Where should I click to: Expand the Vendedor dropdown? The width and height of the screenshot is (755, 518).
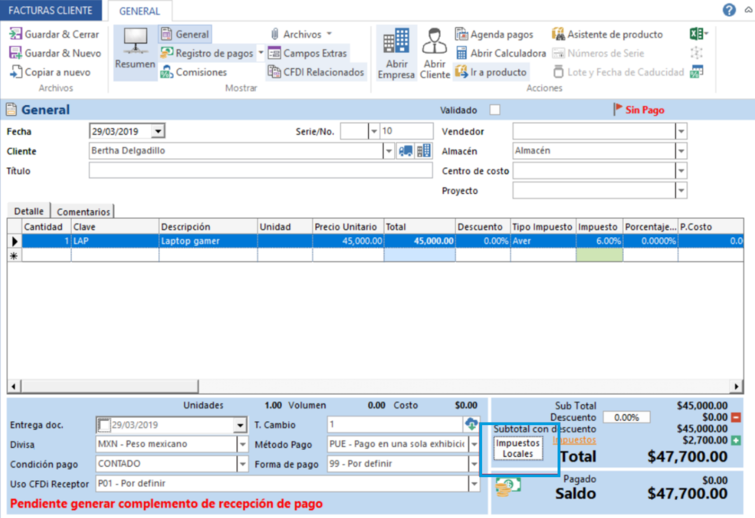point(681,131)
